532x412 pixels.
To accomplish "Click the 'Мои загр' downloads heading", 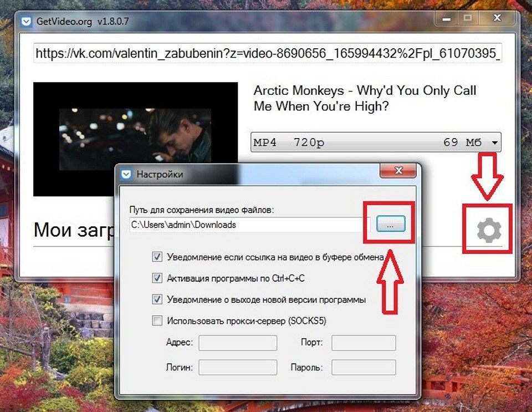I will click(x=74, y=230).
